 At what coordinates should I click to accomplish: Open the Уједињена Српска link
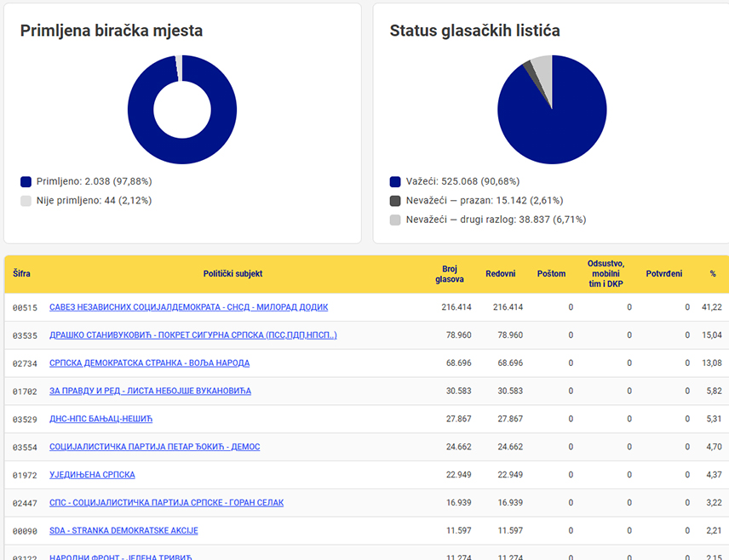pos(92,475)
